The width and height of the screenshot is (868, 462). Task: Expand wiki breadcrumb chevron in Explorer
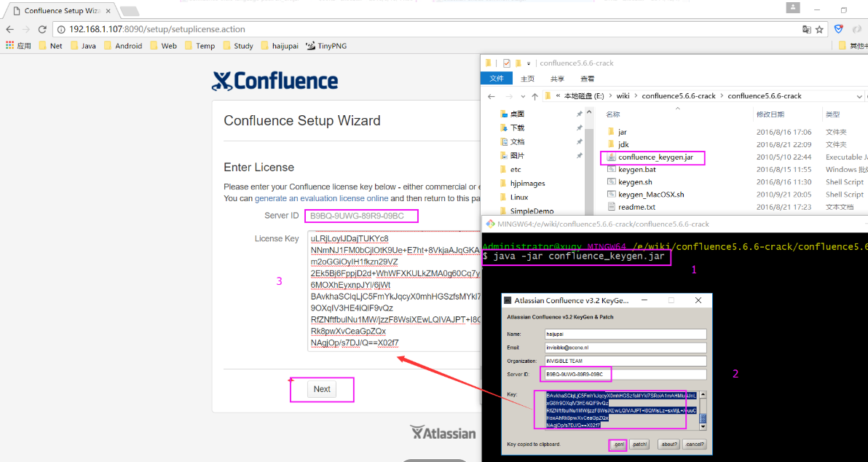(636, 96)
